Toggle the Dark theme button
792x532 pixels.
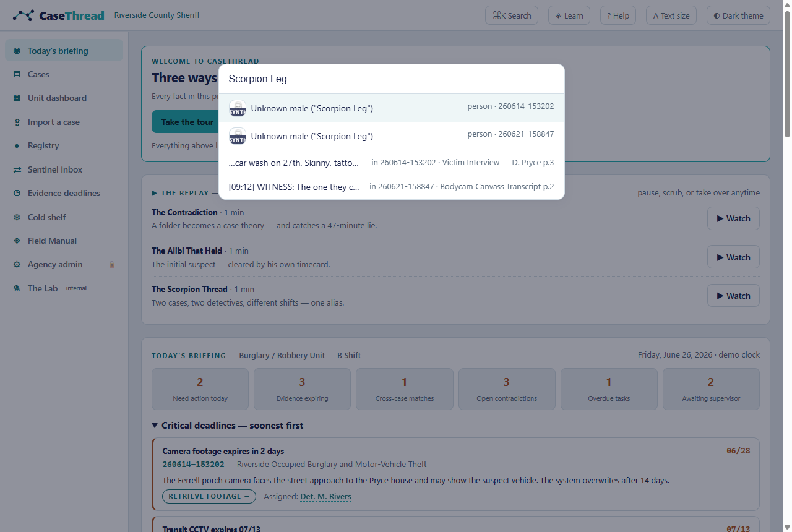pyautogui.click(x=738, y=15)
